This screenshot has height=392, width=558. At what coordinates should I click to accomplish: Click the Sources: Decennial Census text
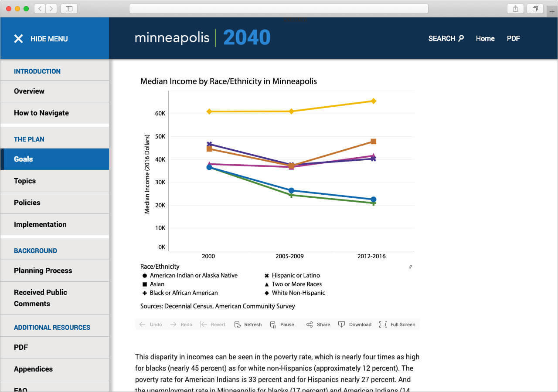pos(218,306)
